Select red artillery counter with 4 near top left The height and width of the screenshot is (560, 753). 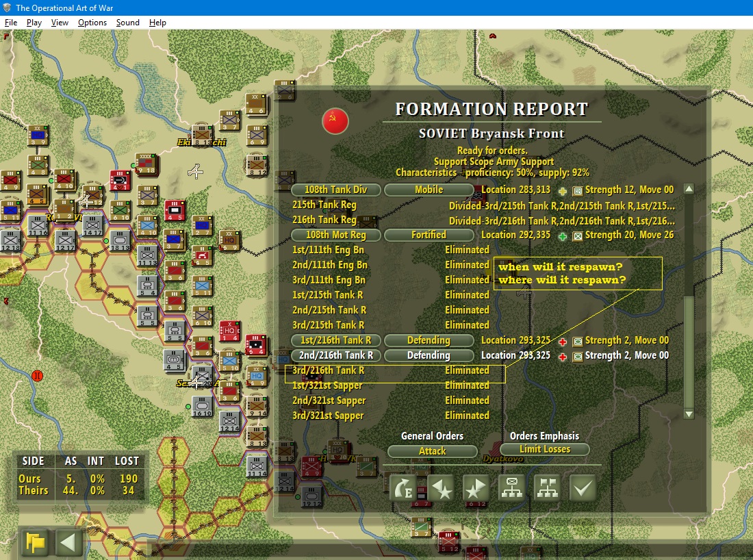(120, 181)
